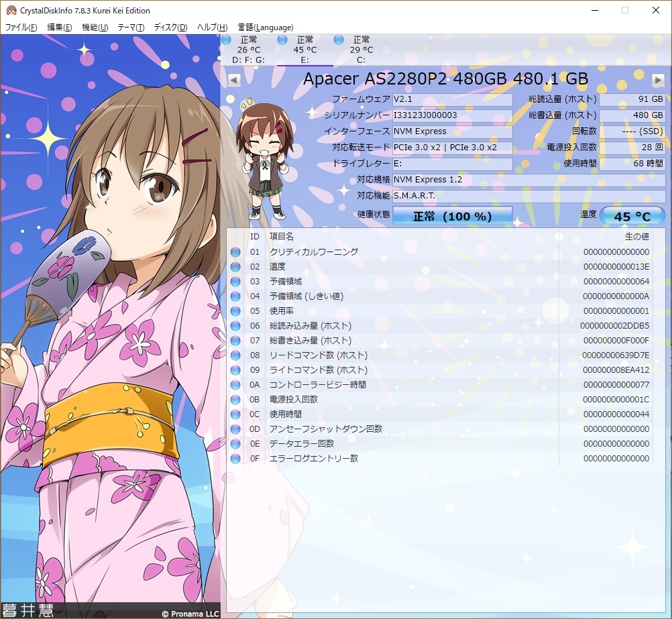Viewport: 672px width, 619px height.
Task: Click status orb for 01 クリティカルワーニング
Action: [x=235, y=252]
